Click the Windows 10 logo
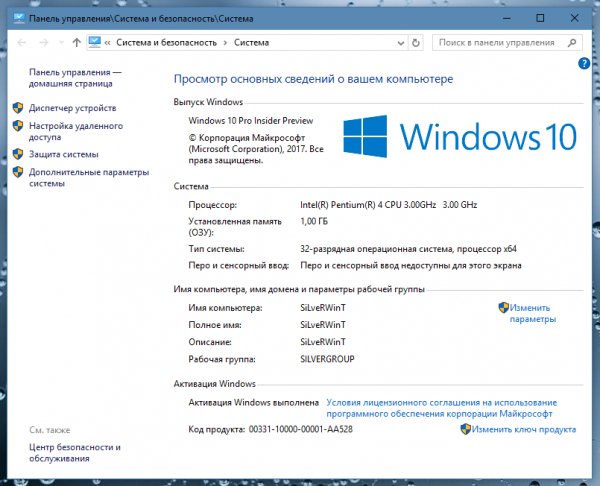The width and height of the screenshot is (600, 486). [x=460, y=136]
